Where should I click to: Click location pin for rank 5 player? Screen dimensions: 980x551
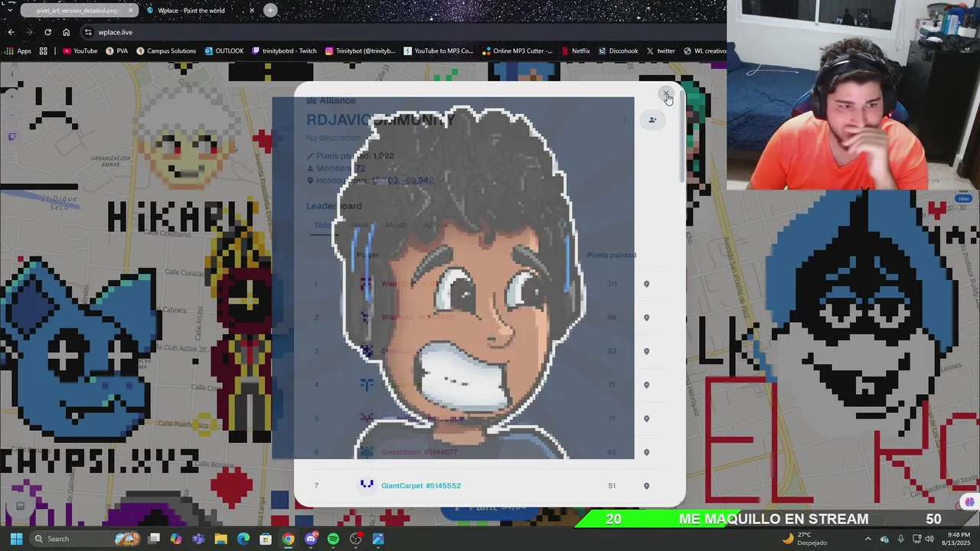coord(646,419)
